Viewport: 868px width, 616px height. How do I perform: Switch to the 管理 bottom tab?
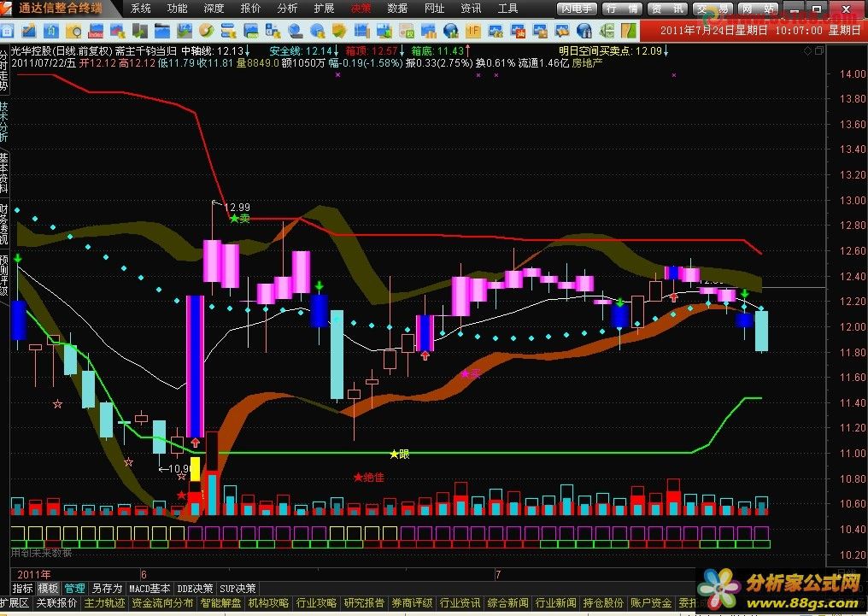(74, 589)
